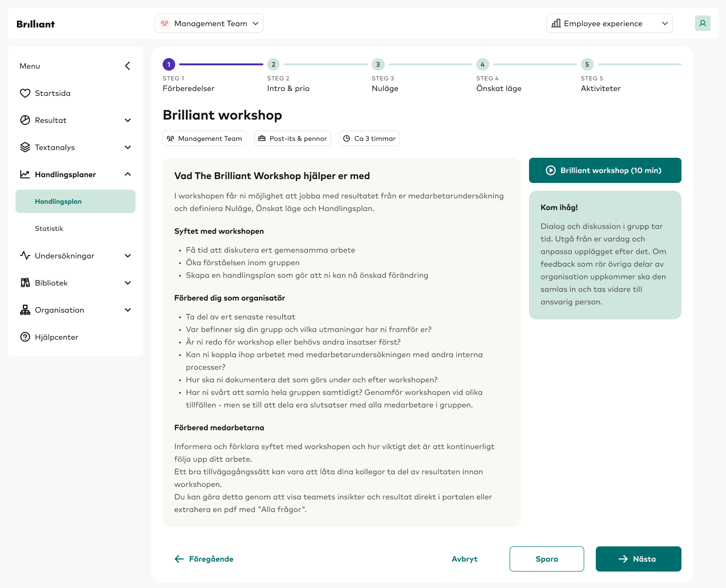The width and height of the screenshot is (726, 588).
Task: Click the layers icon beside Textanalys
Action: 25,147
